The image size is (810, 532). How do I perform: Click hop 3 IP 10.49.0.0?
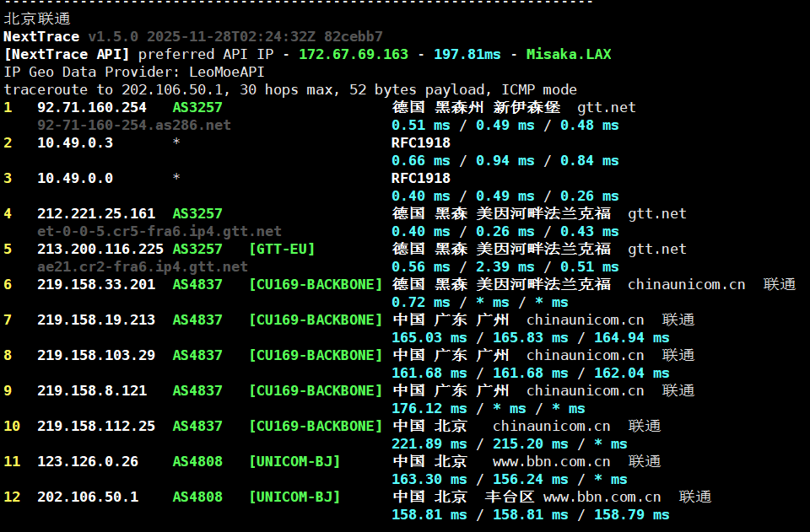pos(75,179)
